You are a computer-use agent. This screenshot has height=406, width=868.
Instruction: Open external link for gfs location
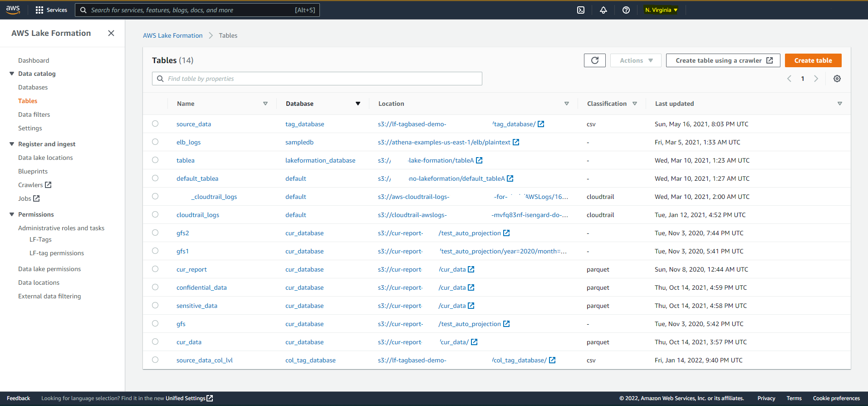point(506,324)
